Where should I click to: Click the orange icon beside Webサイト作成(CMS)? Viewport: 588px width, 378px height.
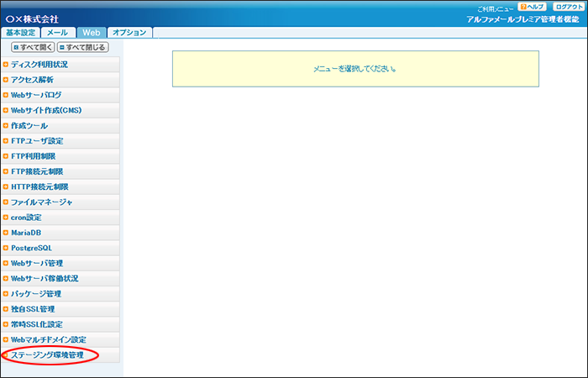[x=6, y=110]
